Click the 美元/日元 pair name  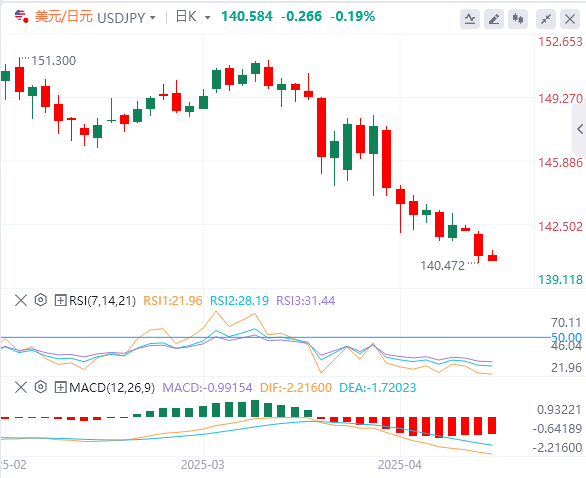(64, 17)
